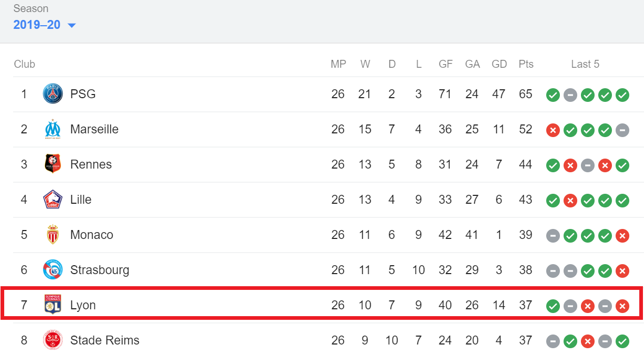This screenshot has height=355, width=644.
Task: Click Lyon's first green win icon
Action: (553, 306)
